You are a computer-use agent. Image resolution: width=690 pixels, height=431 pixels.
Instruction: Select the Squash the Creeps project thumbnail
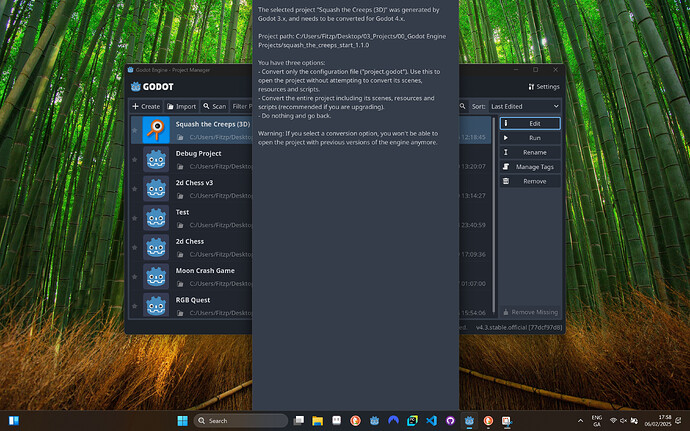point(156,130)
